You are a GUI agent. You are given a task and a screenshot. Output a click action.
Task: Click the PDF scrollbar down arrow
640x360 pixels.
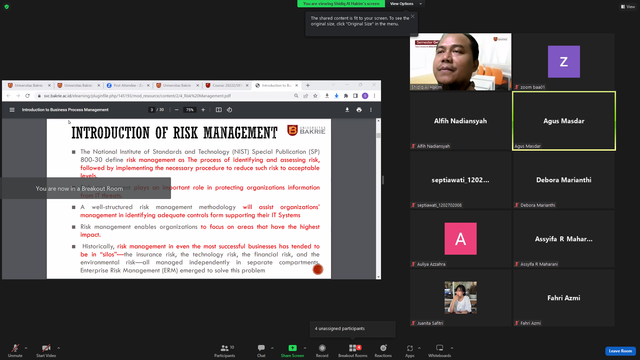coord(378,276)
